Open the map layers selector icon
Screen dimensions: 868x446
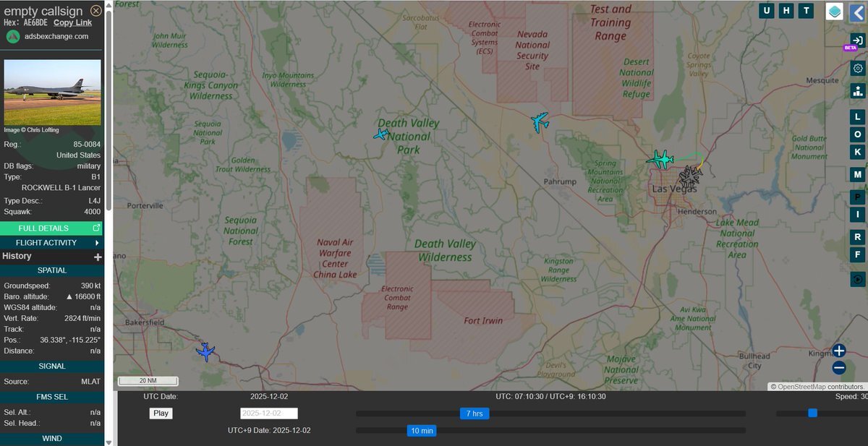pos(835,12)
